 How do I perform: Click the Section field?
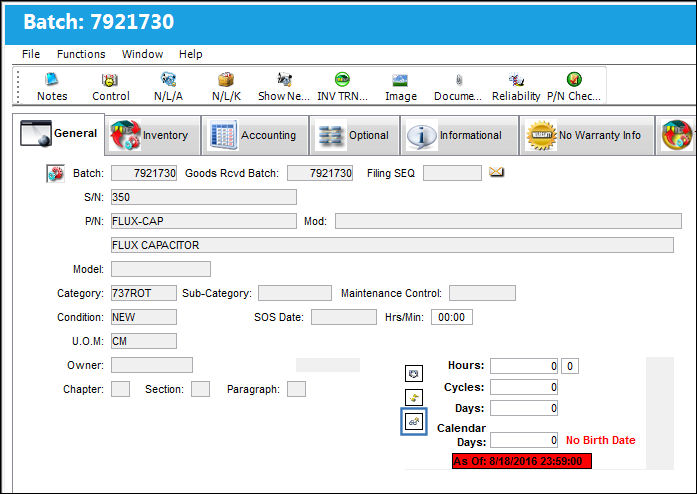click(x=200, y=389)
